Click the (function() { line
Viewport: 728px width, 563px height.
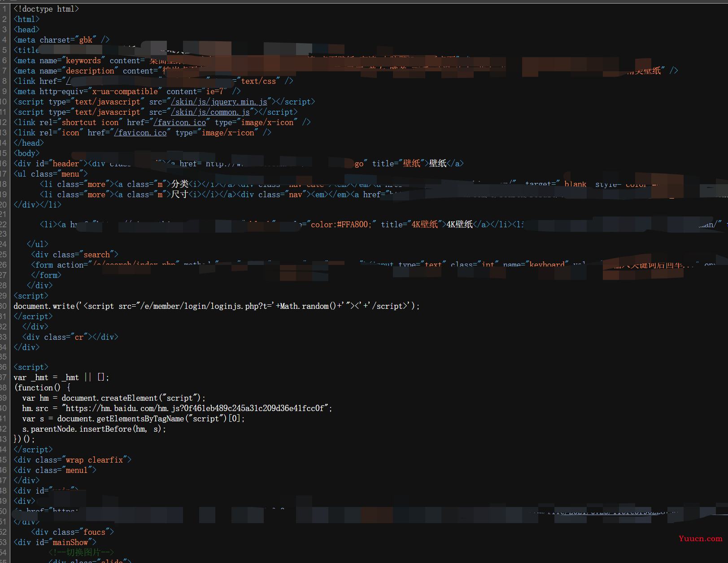pyautogui.click(x=42, y=388)
